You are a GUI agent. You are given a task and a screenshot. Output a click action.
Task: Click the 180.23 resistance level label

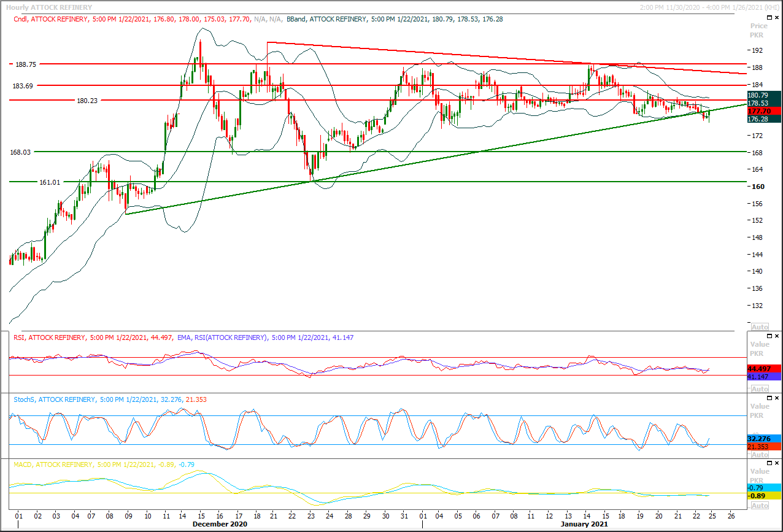88,100
